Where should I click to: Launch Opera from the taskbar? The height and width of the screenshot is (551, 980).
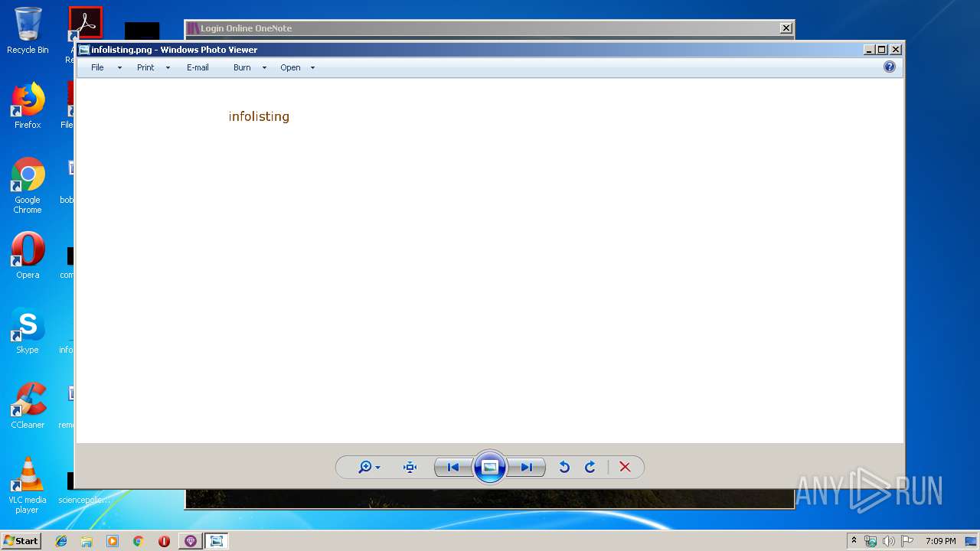[164, 541]
